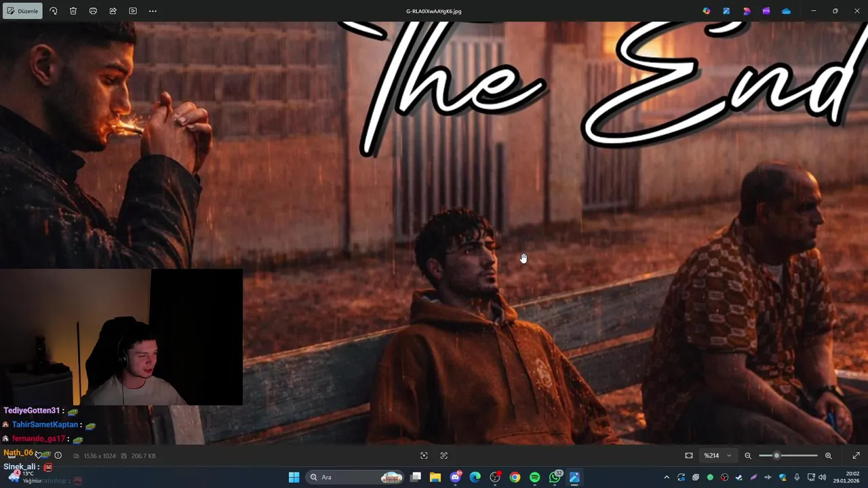Delete the photo with the trash icon

(x=73, y=11)
